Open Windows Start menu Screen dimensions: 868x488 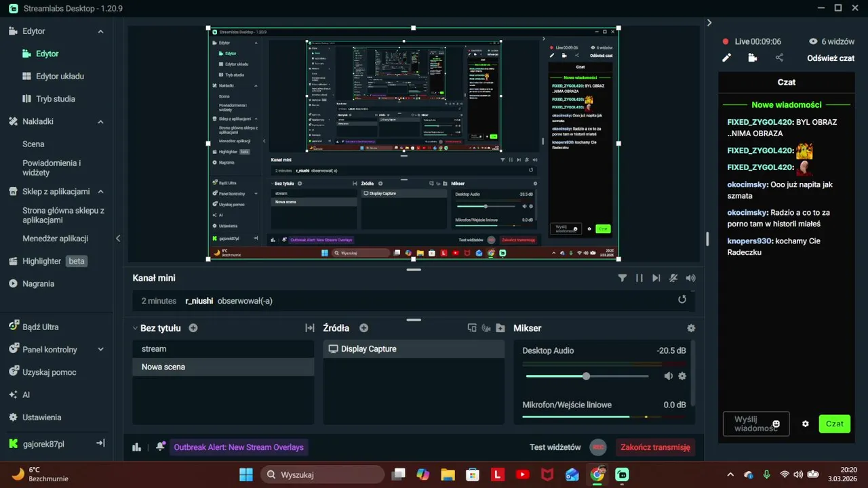[245, 474]
